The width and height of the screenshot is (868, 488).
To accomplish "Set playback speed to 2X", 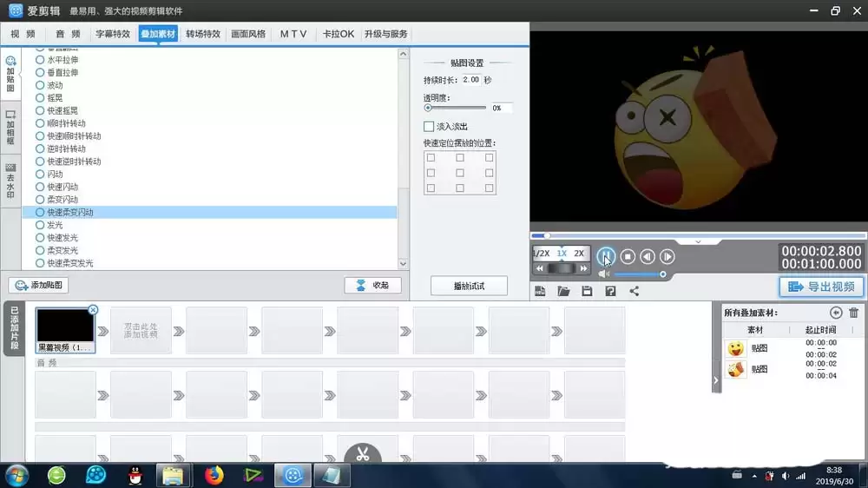I will (x=579, y=254).
